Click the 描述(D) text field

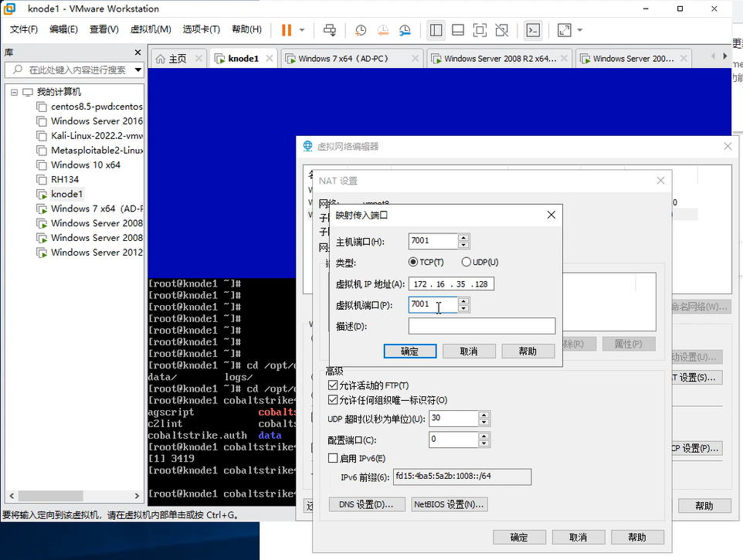482,326
